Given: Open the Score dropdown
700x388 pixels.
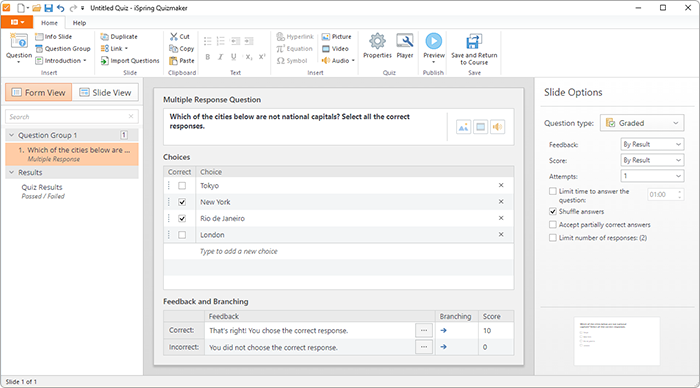Looking at the screenshot, I should (652, 160).
